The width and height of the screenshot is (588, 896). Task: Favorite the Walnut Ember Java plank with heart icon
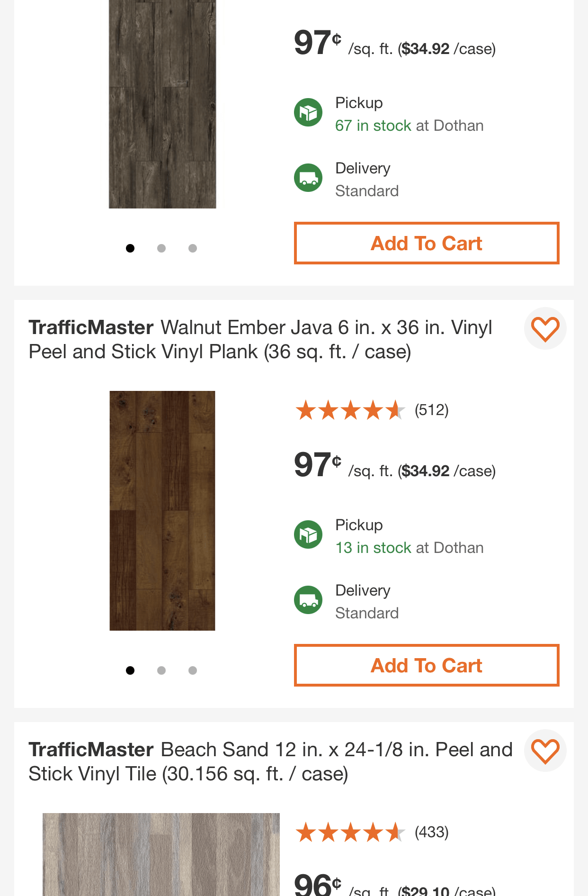coord(545,329)
